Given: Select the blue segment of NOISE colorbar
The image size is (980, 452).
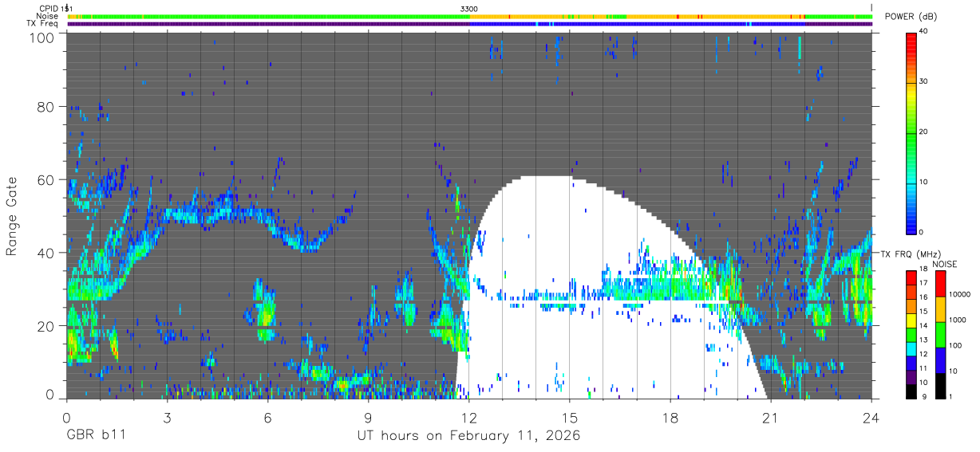Looking at the screenshot, I should 941,360.
